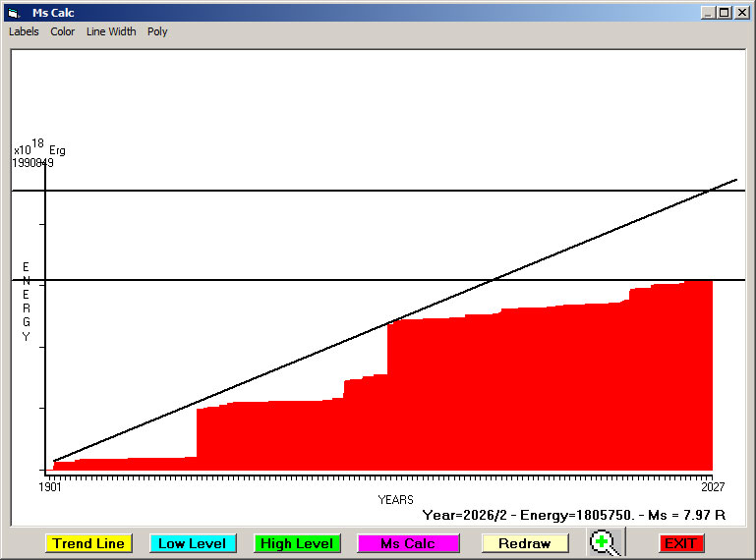The width and height of the screenshot is (756, 560).
Task: Open the Color menu
Action: click(63, 31)
